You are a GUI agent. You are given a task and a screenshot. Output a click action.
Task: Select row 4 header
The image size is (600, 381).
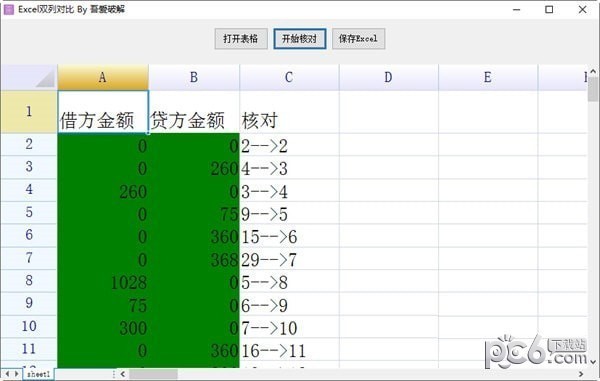29,190
